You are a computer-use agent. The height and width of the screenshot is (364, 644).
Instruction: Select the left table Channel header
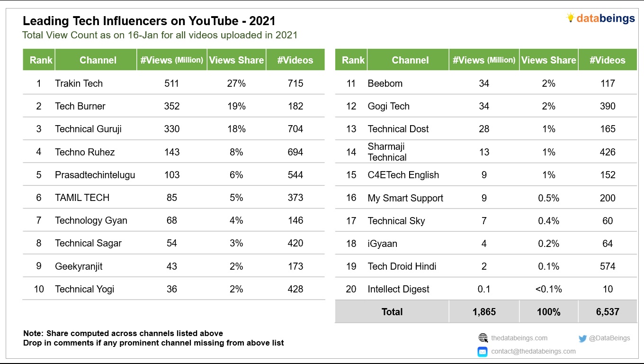[98, 60]
